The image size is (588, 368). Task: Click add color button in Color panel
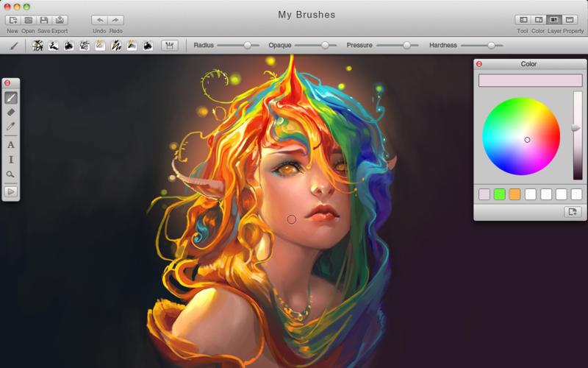pyautogui.click(x=573, y=212)
